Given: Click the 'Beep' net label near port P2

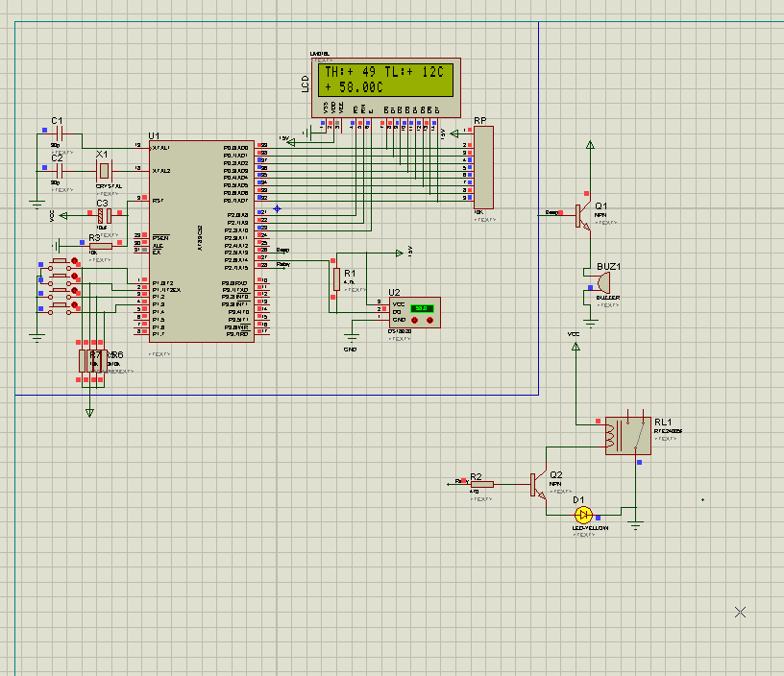Looking at the screenshot, I should 282,250.
